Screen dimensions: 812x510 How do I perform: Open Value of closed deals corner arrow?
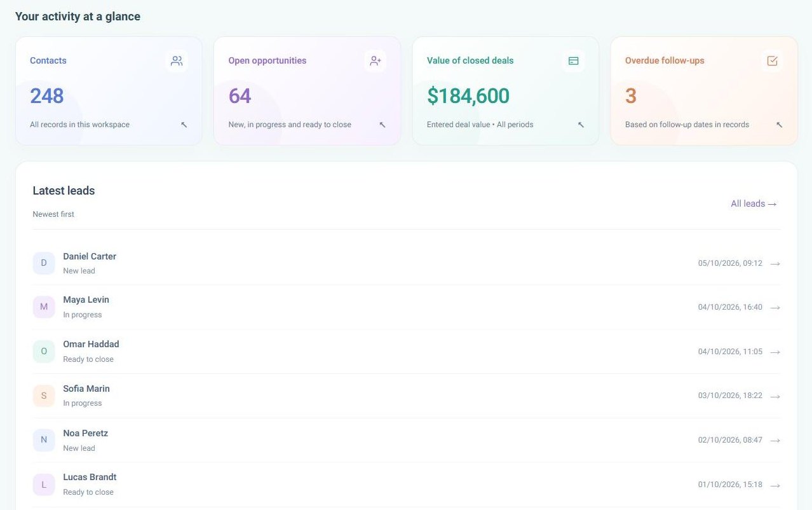click(581, 125)
